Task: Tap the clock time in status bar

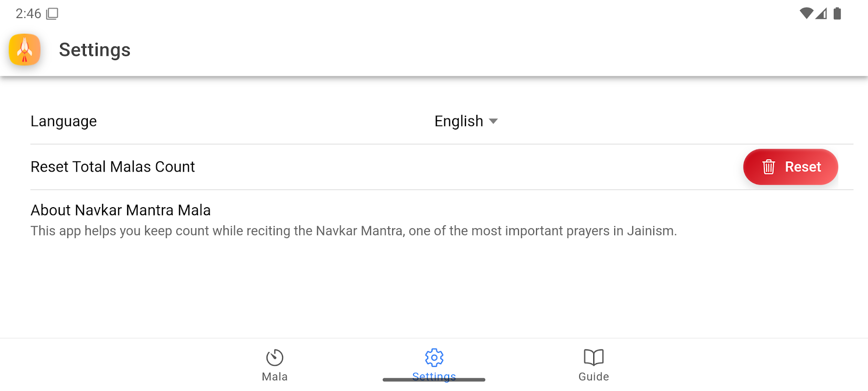Action: point(28,14)
